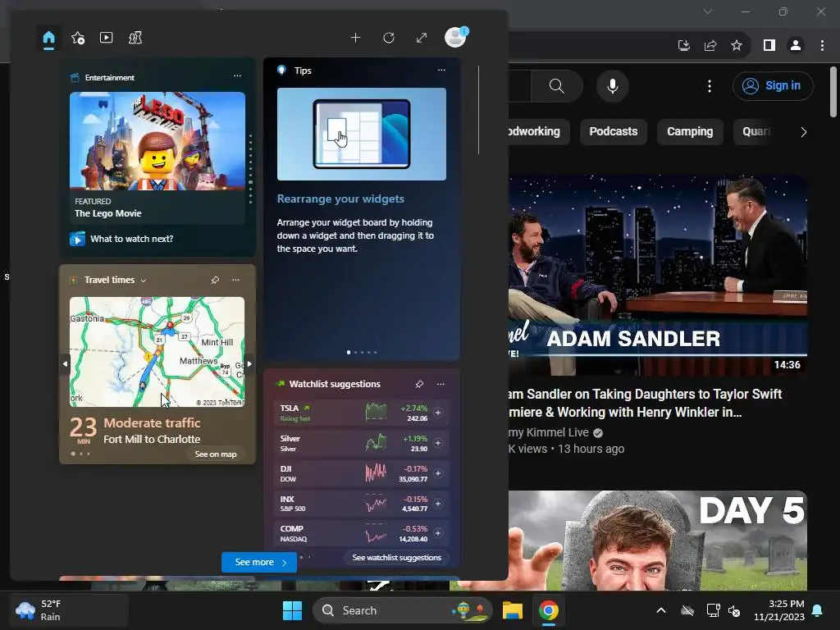This screenshot has height=630, width=840.
Task: Open Chrome profile icon
Action: pyautogui.click(x=796, y=46)
